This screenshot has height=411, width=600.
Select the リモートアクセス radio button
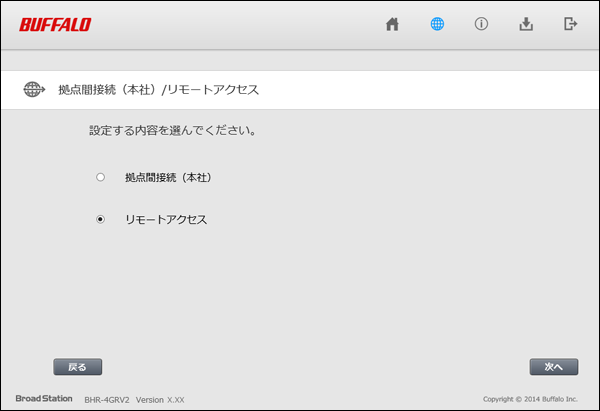(x=100, y=219)
